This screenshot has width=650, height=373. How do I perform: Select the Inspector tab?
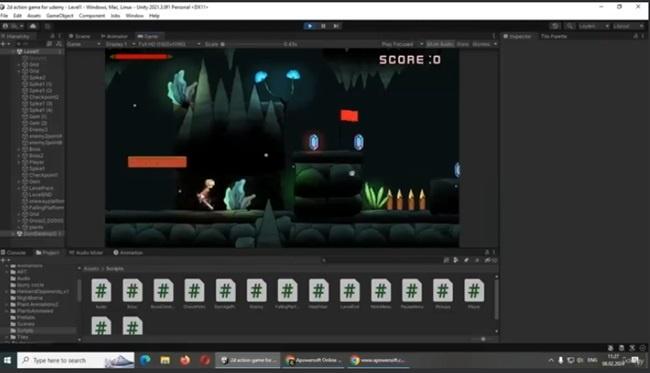tap(517, 36)
